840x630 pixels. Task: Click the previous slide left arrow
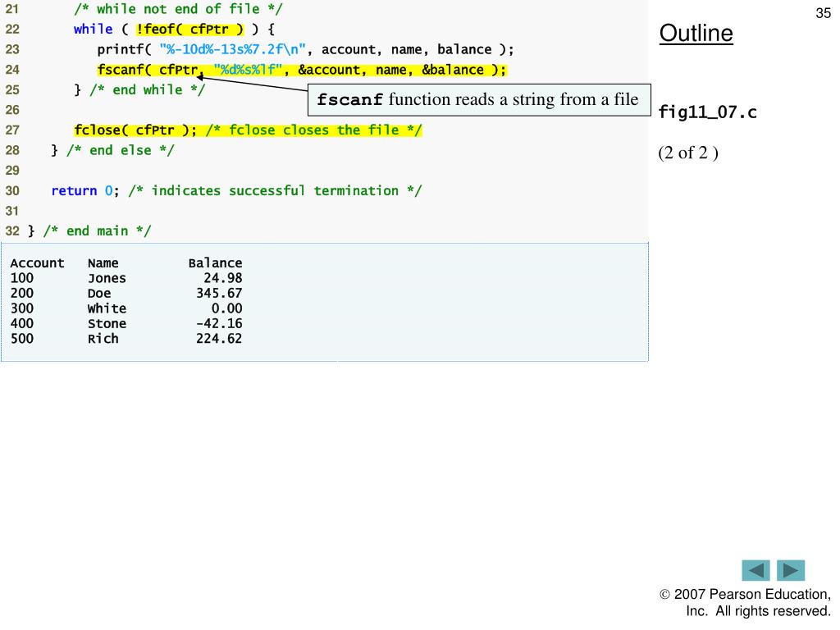click(x=756, y=570)
